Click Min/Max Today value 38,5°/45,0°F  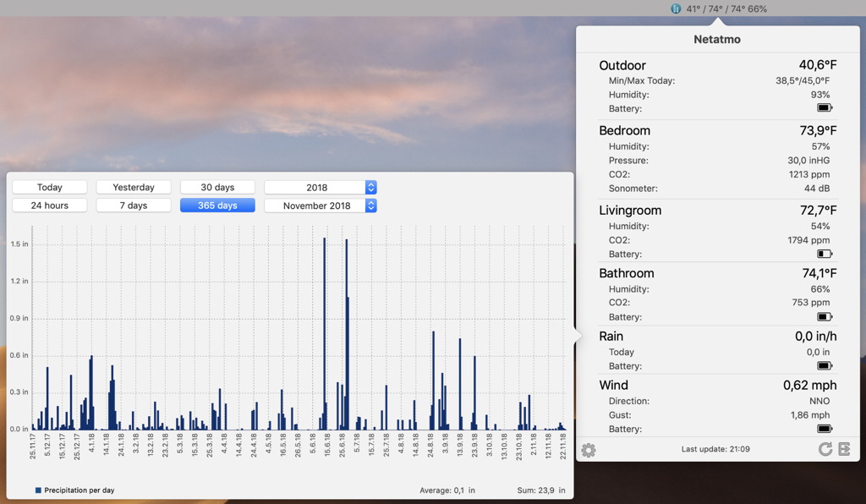[803, 80]
